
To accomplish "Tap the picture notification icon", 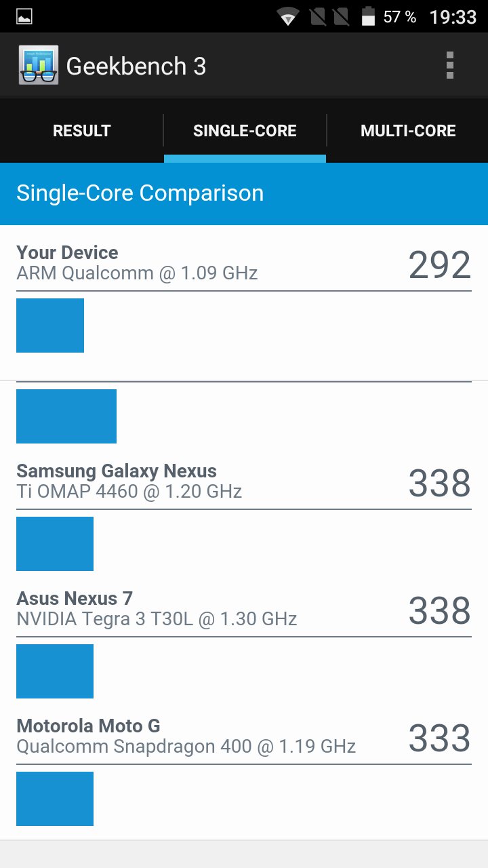I will (24, 17).
